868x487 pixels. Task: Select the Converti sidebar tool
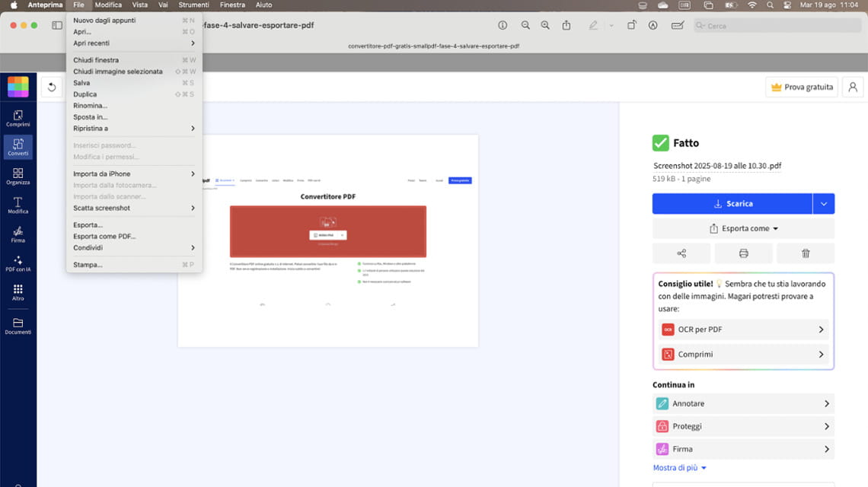click(x=18, y=147)
